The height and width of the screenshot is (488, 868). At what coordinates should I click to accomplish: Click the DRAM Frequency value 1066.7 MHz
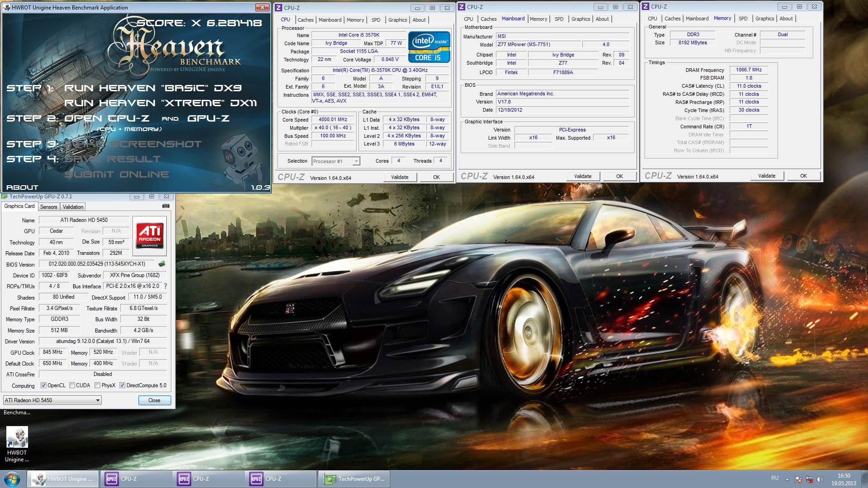749,70
